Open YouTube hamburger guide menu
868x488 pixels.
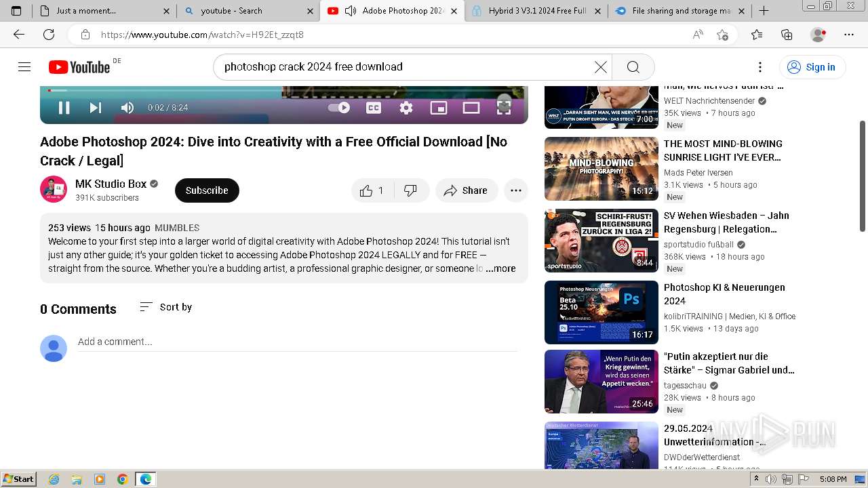(x=24, y=66)
